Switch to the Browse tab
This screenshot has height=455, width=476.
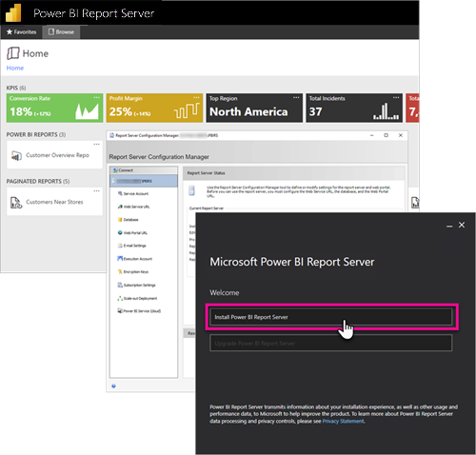pyautogui.click(x=61, y=32)
